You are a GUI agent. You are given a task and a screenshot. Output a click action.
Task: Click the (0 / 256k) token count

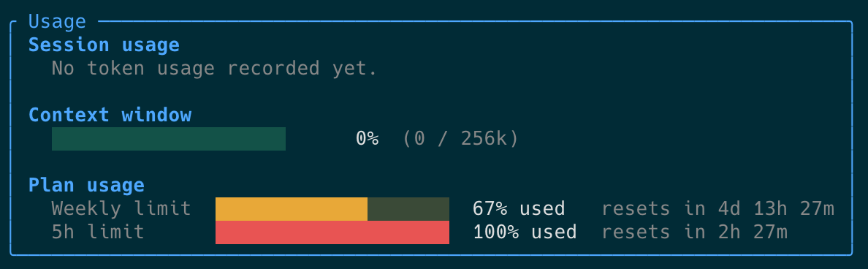coord(460,139)
